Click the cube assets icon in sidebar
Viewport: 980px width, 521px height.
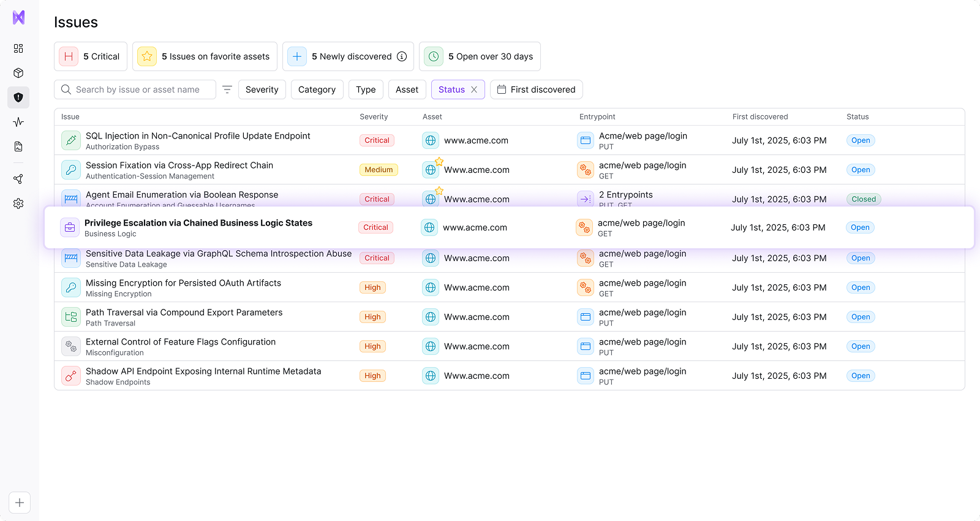tap(18, 73)
